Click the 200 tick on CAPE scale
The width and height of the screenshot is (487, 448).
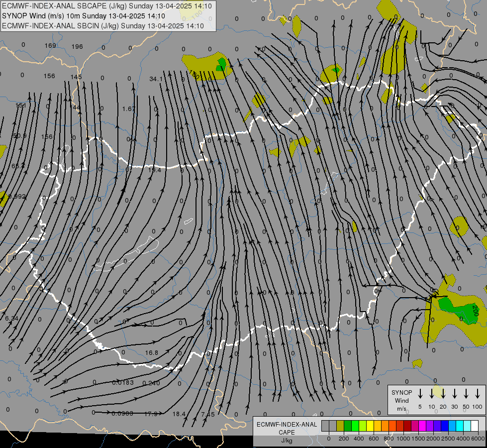(x=344, y=439)
